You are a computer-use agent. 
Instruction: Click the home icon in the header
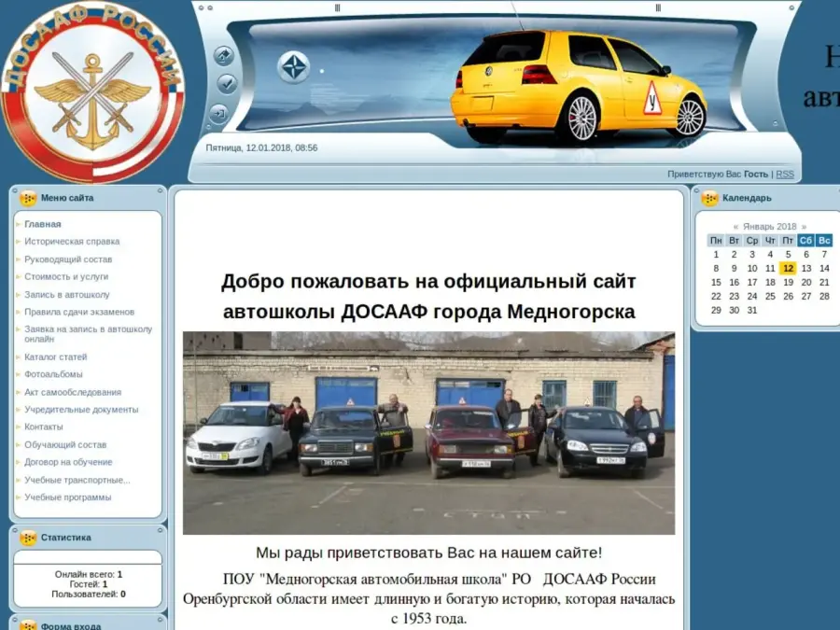click(x=224, y=56)
